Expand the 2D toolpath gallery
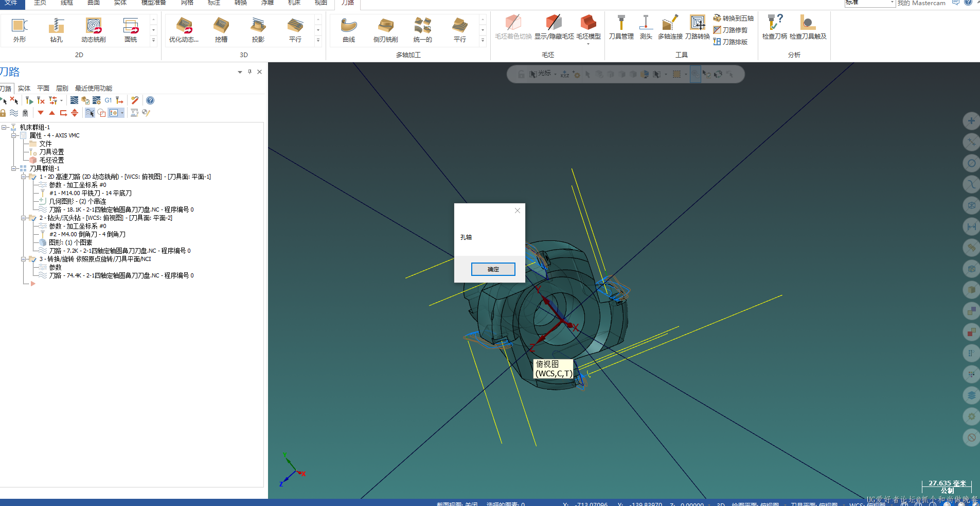The image size is (980, 506). pyautogui.click(x=153, y=40)
